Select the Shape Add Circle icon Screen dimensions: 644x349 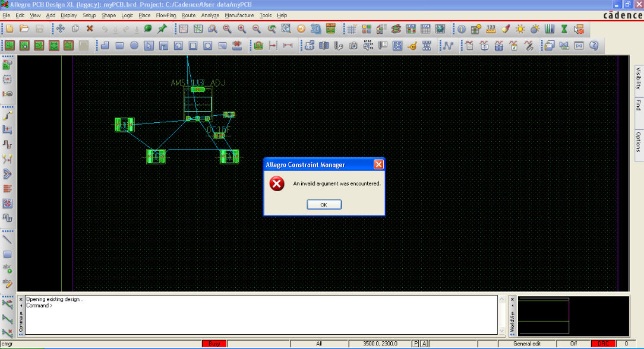pyautogui.click(x=134, y=46)
